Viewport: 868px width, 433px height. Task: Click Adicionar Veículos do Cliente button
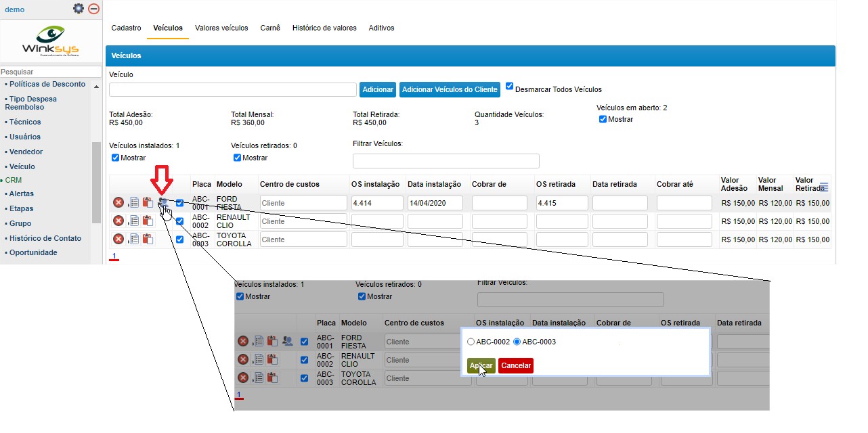coord(450,89)
